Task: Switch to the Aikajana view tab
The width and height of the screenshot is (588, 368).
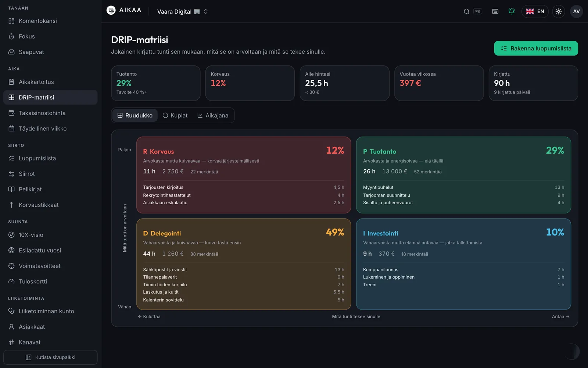Action: click(213, 116)
